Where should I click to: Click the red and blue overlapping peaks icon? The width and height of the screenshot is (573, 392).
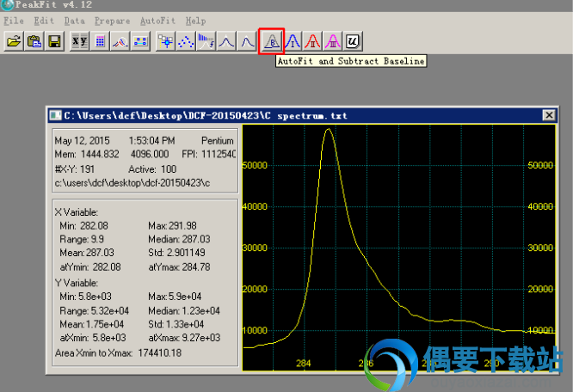coord(120,41)
